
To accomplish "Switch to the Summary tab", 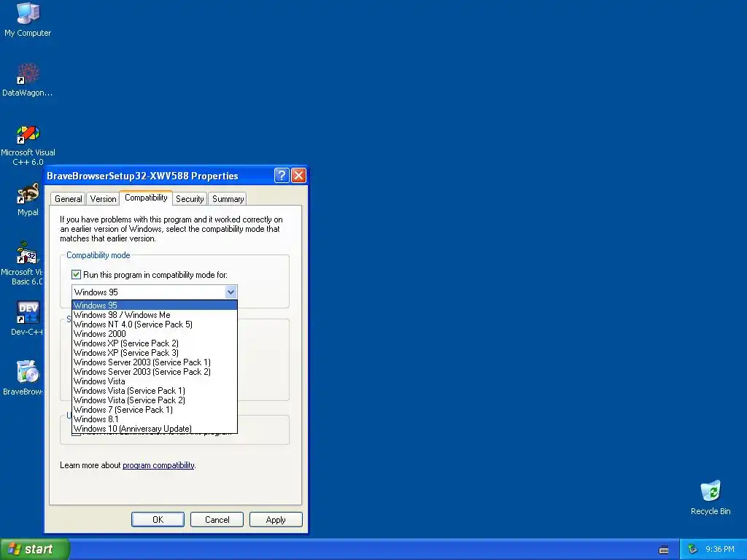I will [x=228, y=199].
